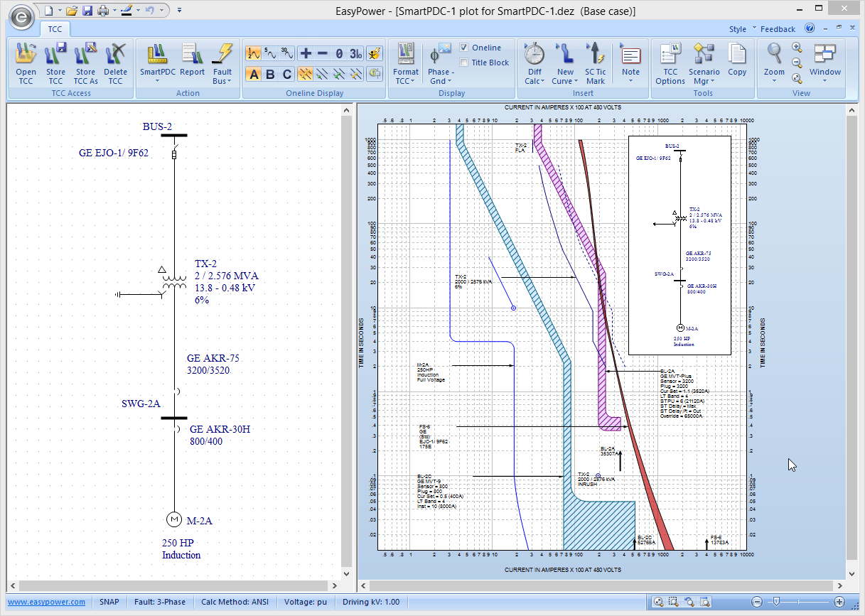Open the Style menu
This screenshot has height=616, width=865.
pos(741,29)
